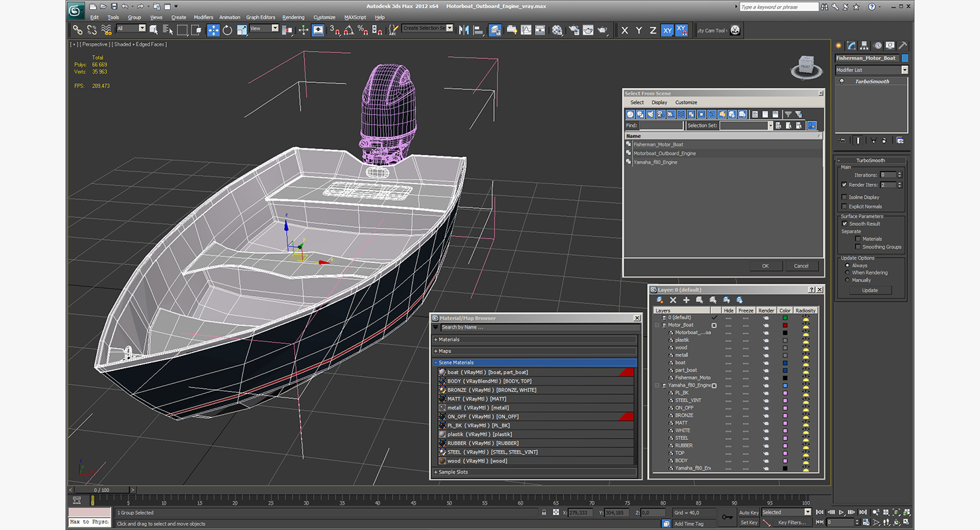Click the 3ds Max application logo button
The width and height of the screenshot is (980, 530).
pyautogui.click(x=76, y=10)
